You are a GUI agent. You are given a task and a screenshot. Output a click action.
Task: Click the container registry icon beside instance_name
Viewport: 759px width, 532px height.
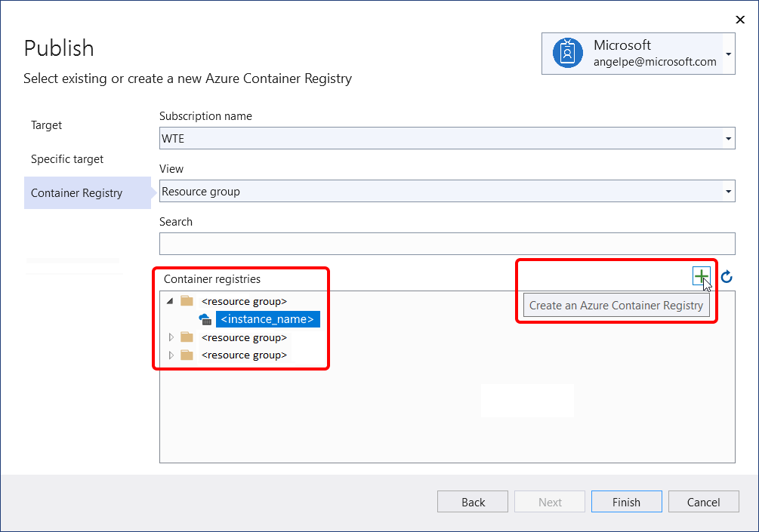click(x=204, y=319)
